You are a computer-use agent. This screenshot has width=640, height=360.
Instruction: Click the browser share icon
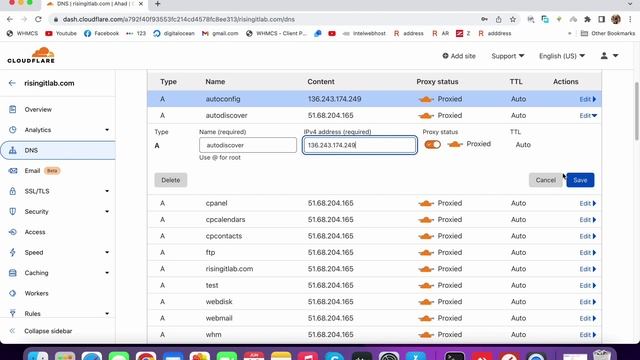point(498,19)
